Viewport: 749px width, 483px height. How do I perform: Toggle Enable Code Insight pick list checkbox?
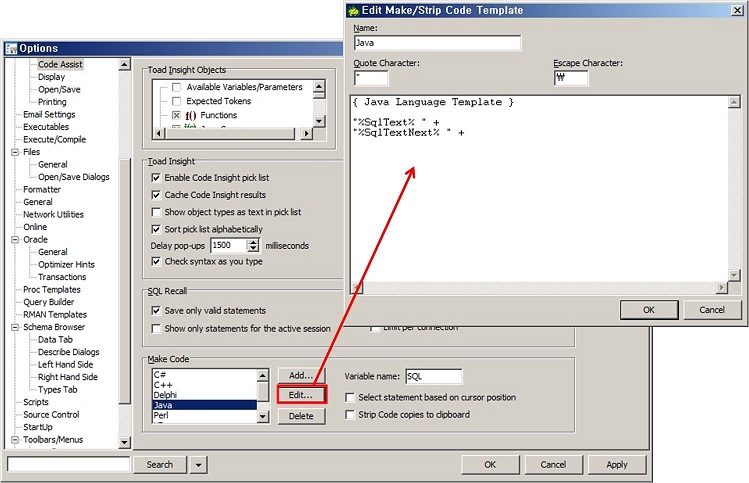tap(156, 177)
